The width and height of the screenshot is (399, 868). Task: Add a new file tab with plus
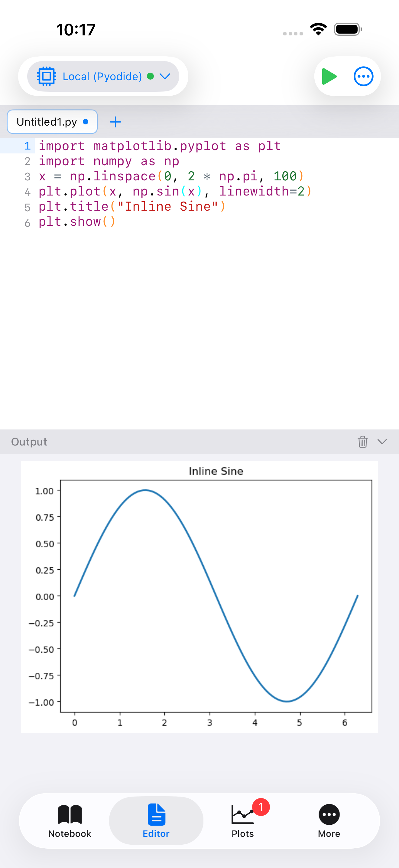click(115, 122)
